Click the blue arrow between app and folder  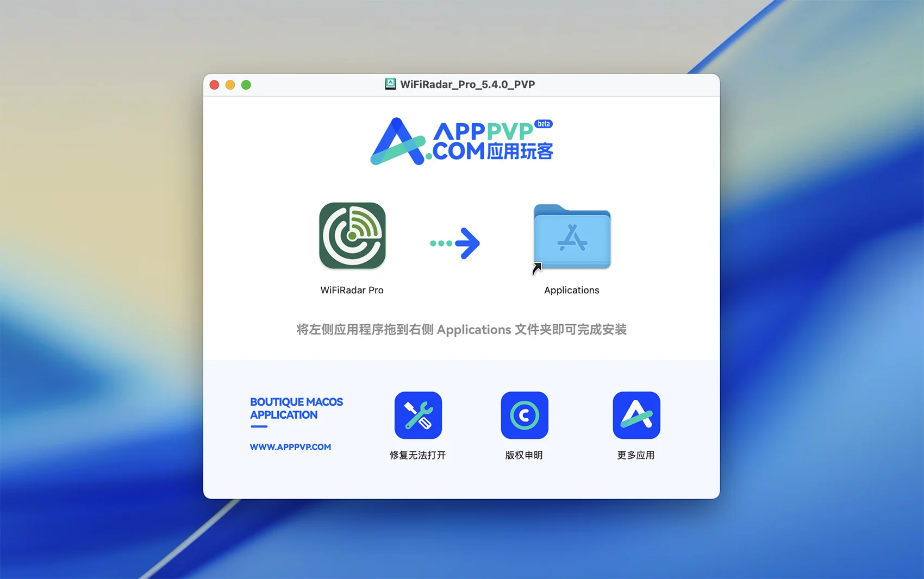[x=455, y=243]
